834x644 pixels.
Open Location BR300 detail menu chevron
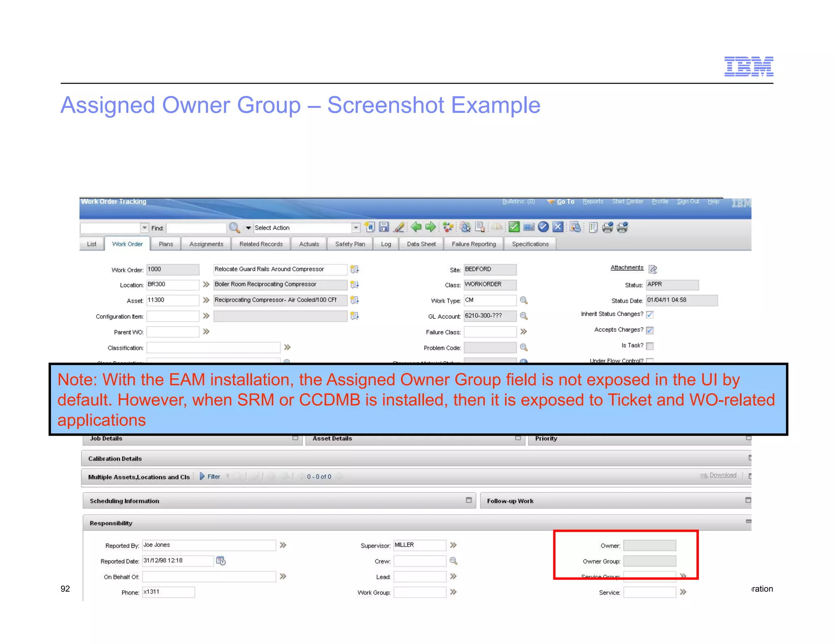click(x=206, y=284)
